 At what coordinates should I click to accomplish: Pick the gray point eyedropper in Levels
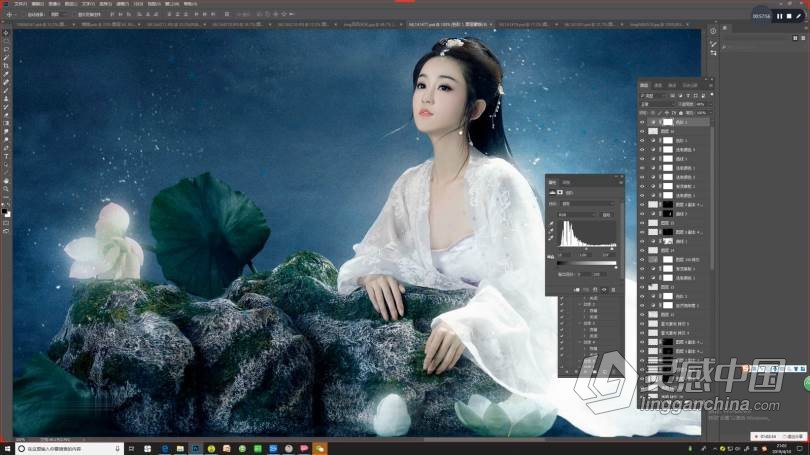552,230
